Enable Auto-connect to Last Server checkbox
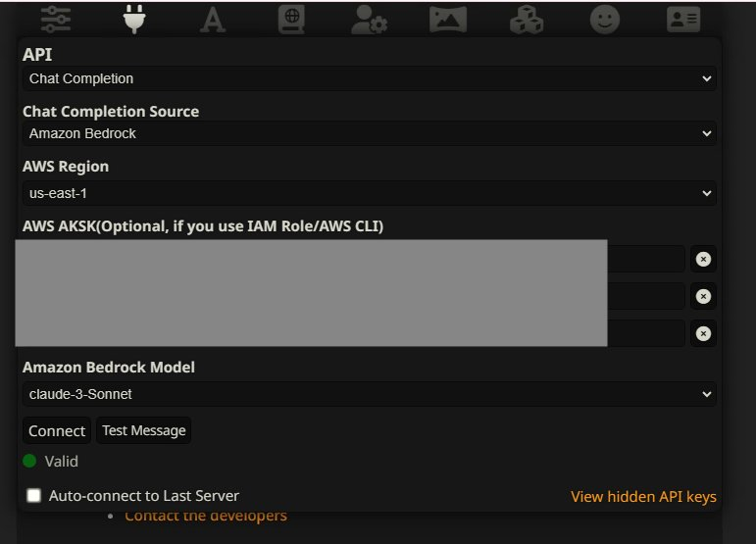This screenshot has width=756, height=544. (x=33, y=495)
